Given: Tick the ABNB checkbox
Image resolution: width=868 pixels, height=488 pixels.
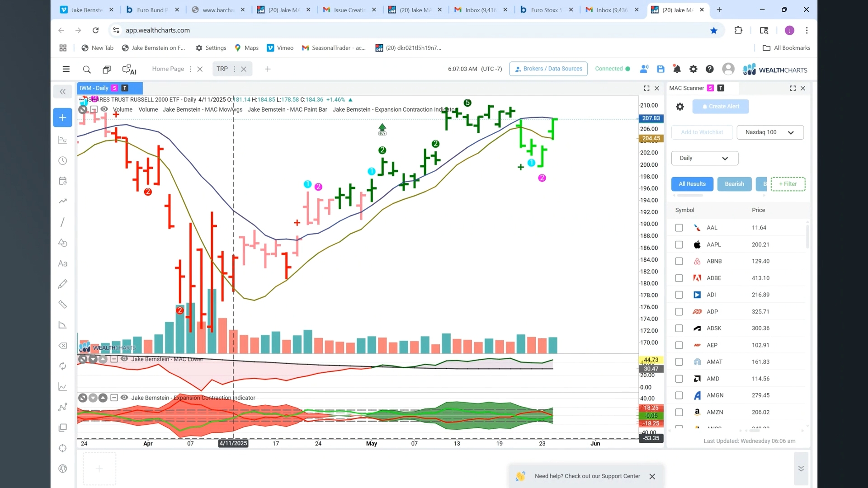Looking at the screenshot, I should (679, 261).
